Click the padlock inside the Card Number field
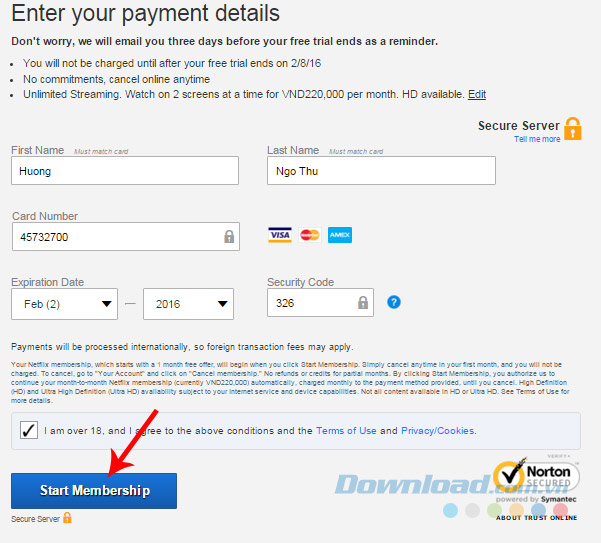 [x=229, y=236]
